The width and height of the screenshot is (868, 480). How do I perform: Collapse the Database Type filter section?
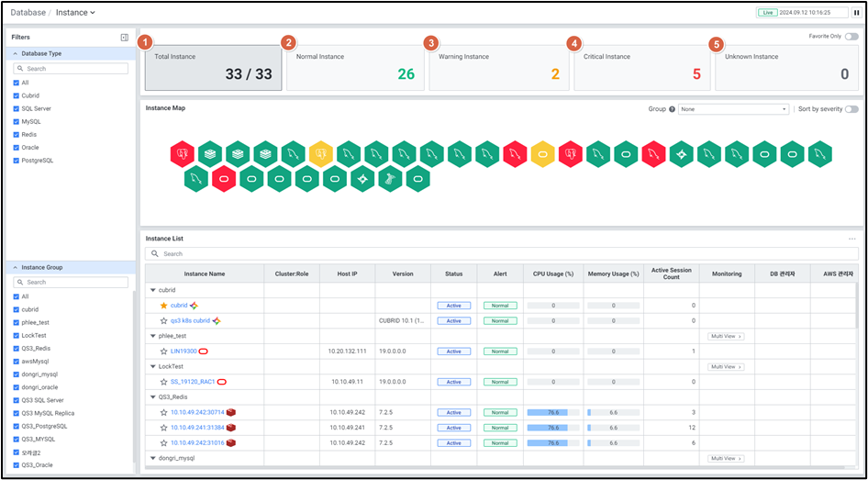16,54
